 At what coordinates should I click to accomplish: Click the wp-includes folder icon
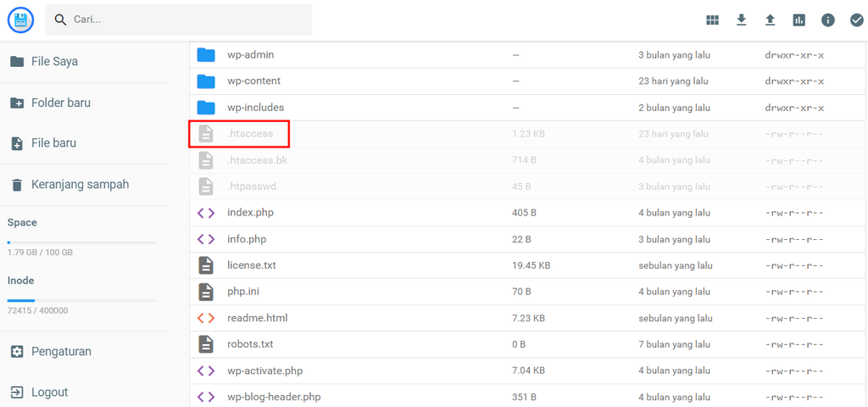point(206,108)
